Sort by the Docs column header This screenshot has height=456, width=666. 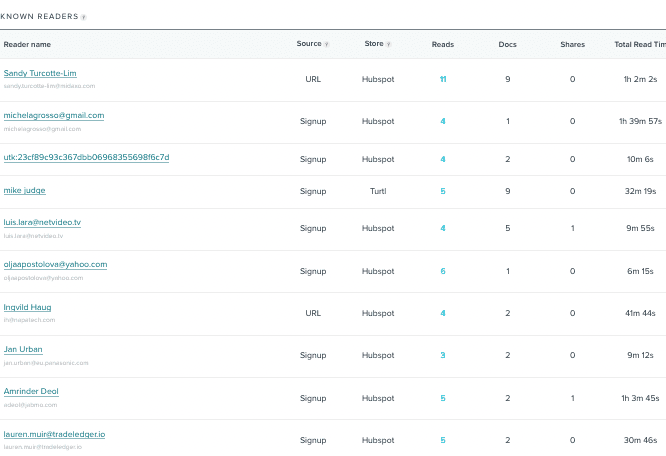pos(507,44)
